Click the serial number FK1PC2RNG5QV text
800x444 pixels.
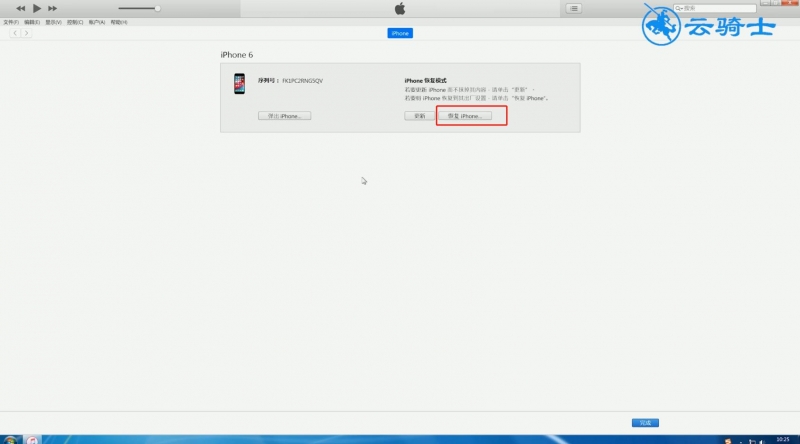(303, 81)
